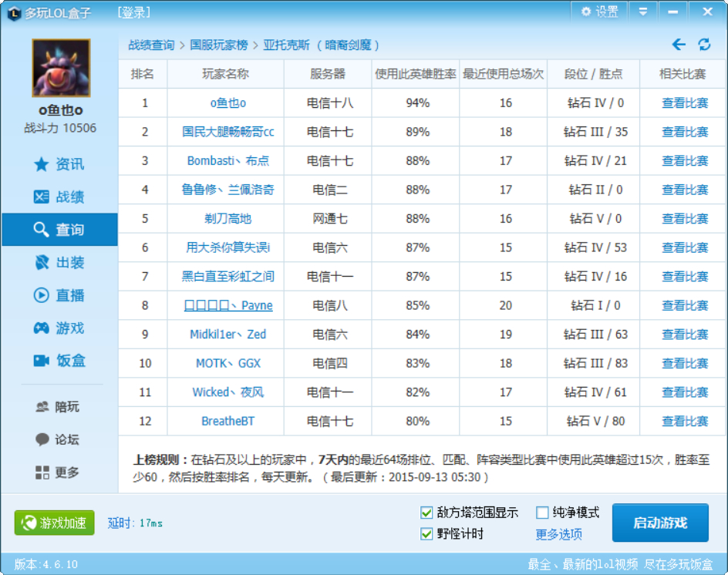Click the 版本:4.6.10 version text
Screen dimensions: 728x575
coord(46,564)
